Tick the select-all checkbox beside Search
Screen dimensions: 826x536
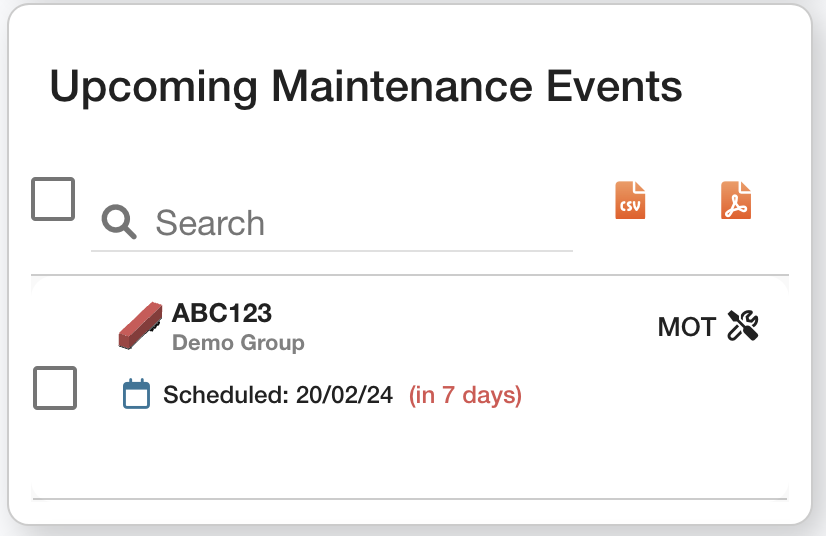53,199
